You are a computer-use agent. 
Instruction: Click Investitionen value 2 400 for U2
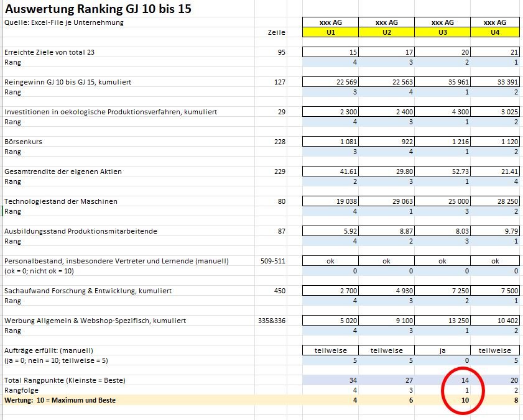coord(387,112)
